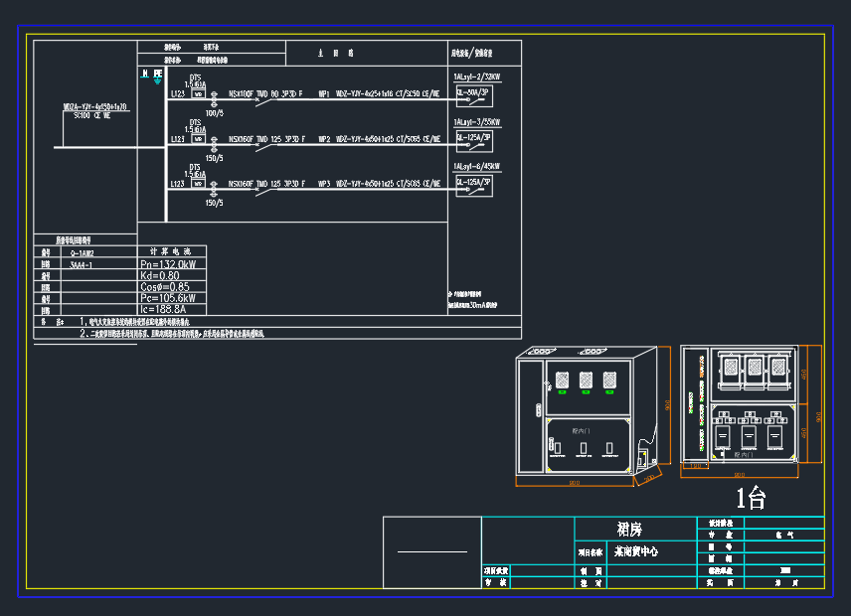
Task: Select the 150/5 ratio in the WP2 row
Action: (x=215, y=158)
